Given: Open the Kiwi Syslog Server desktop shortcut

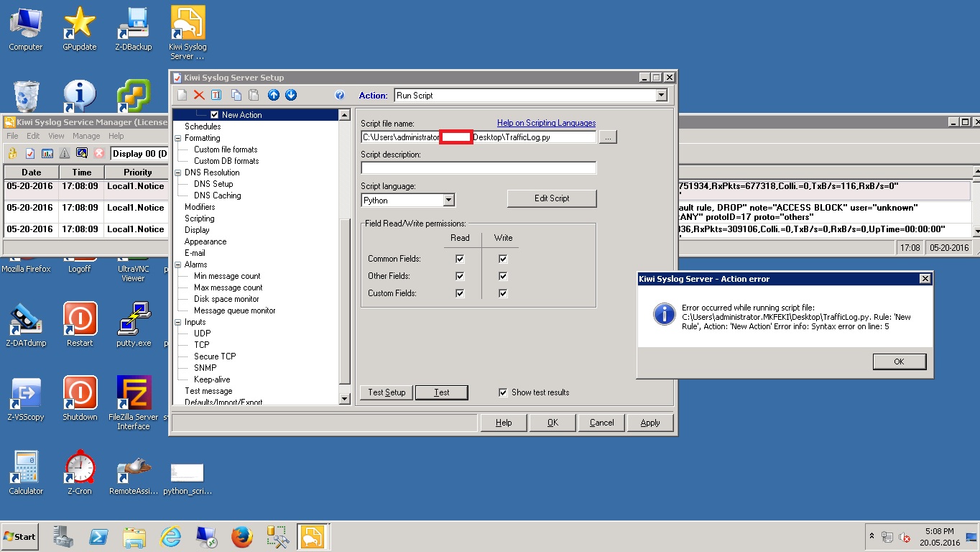Looking at the screenshot, I should coord(188,34).
